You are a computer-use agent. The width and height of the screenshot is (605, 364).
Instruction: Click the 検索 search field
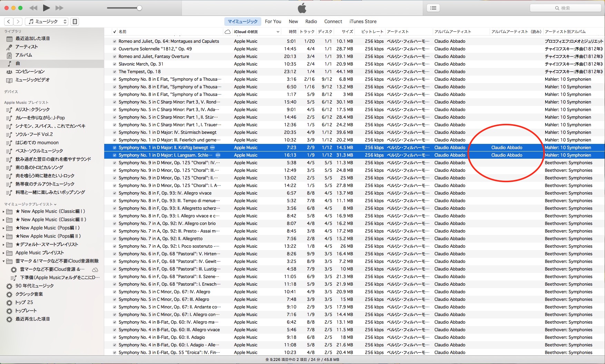565,8
